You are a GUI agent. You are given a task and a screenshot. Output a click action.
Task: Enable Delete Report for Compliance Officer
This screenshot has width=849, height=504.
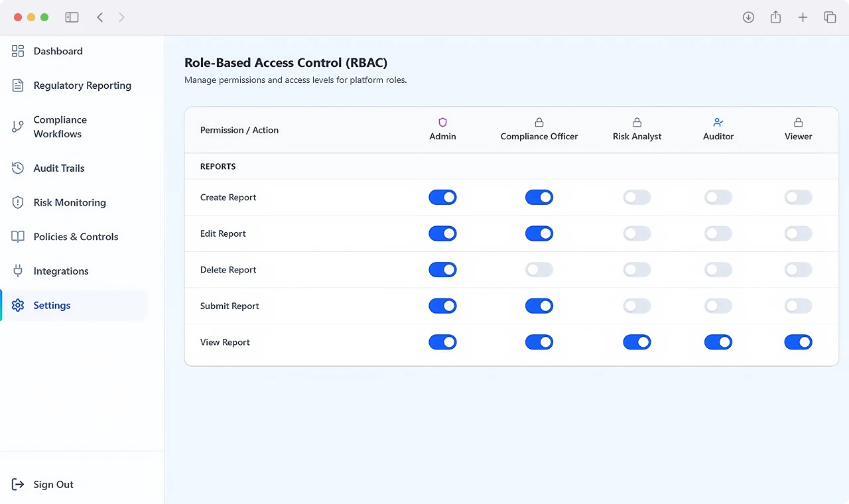click(539, 270)
